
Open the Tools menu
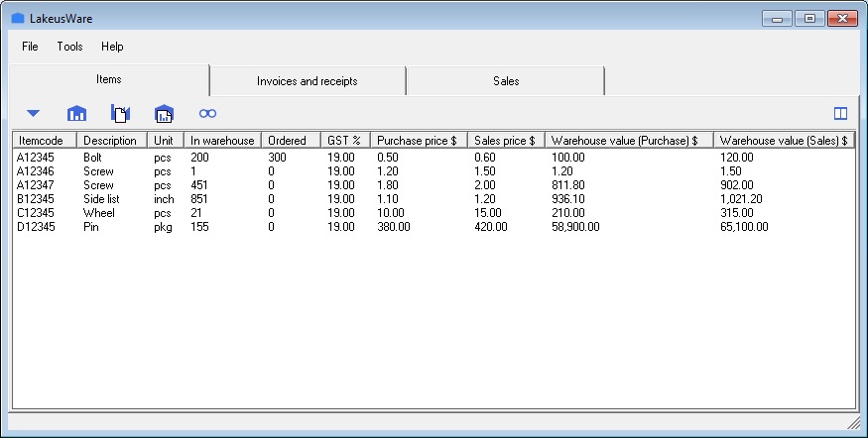pyautogui.click(x=69, y=47)
